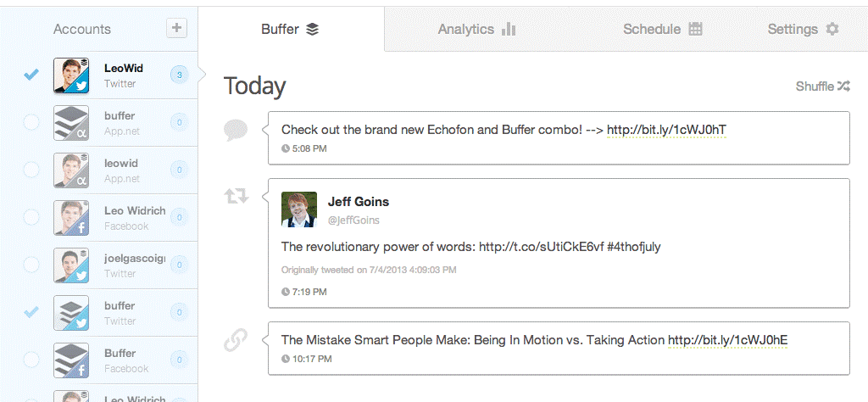Uncheck the buffer Twitter account checkmark
The width and height of the screenshot is (868, 402).
point(31,313)
